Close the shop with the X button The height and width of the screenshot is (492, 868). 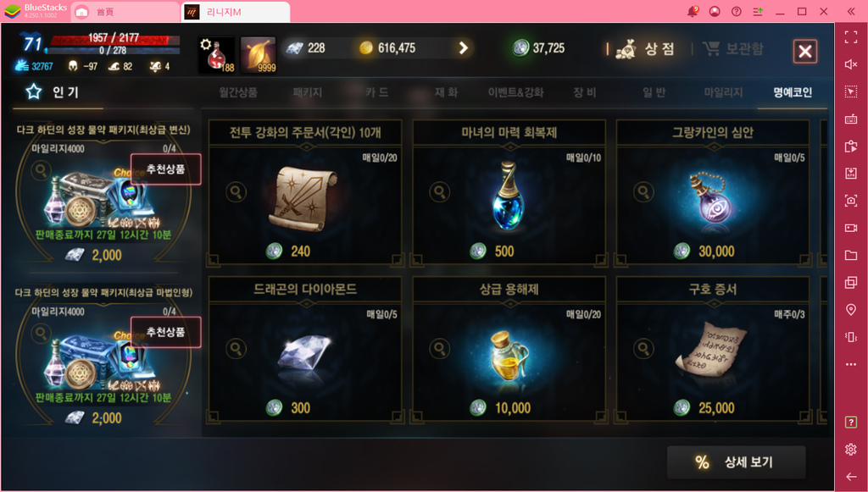(805, 52)
